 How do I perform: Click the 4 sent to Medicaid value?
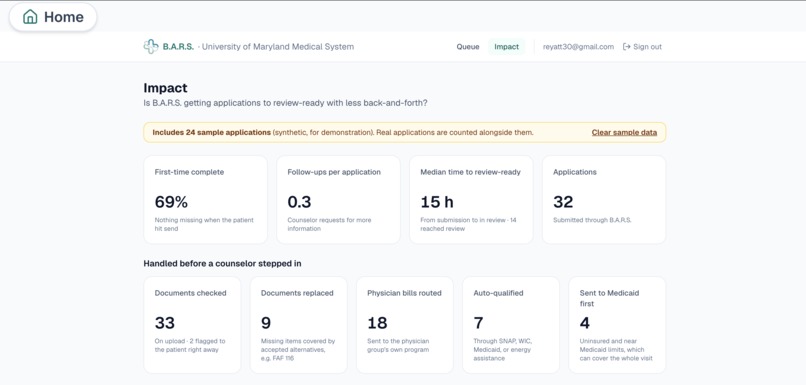(584, 323)
